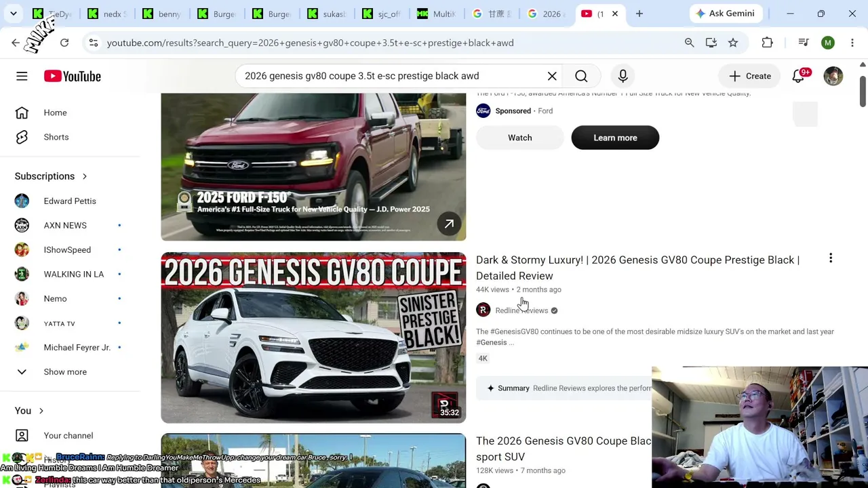This screenshot has width=868, height=488.
Task: Open 'The 2026 Genesis GV80 Coupe Black' title
Action: [564, 449]
